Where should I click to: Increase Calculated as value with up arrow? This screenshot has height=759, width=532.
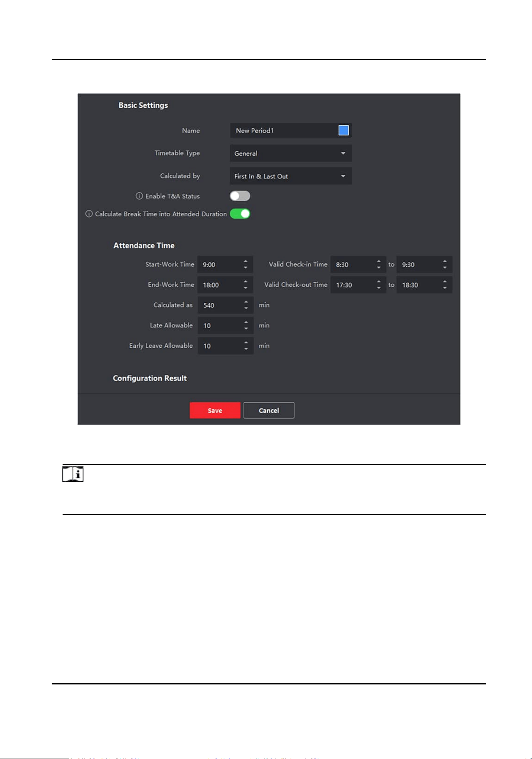point(246,302)
